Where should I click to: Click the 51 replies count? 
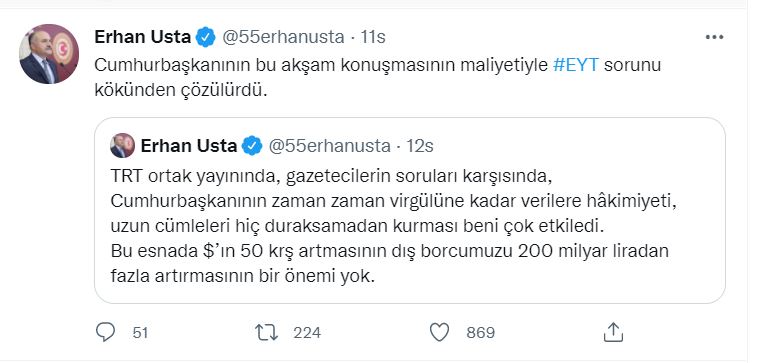point(140,332)
